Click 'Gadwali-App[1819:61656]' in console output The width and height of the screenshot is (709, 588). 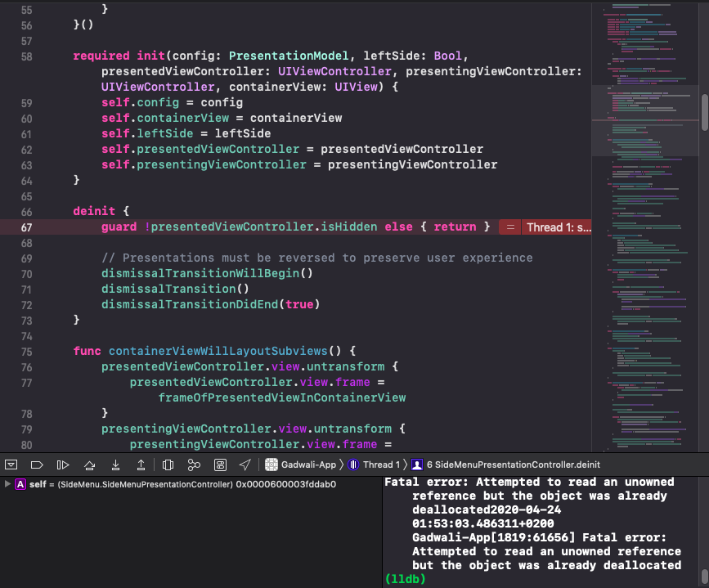pyautogui.click(x=493, y=537)
